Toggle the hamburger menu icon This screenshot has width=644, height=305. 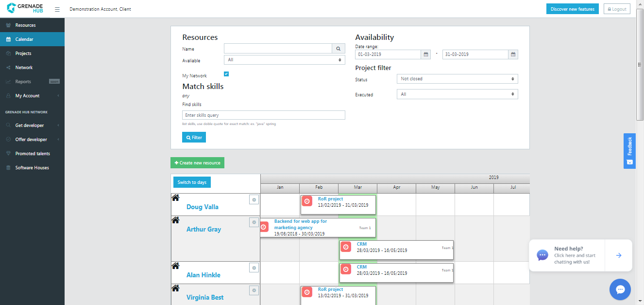(x=57, y=9)
